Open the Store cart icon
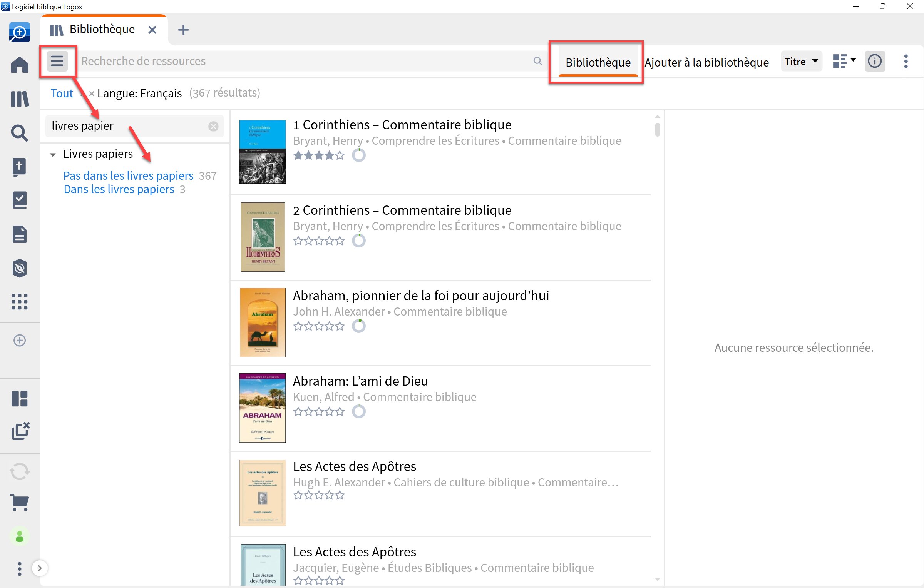Screen dimensions: 924x588 [20, 502]
